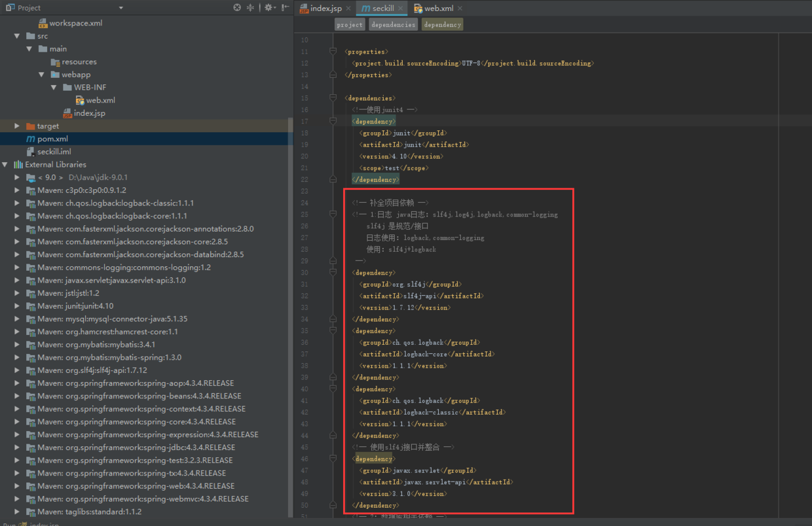Switch to the index.jsp tab
Image resolution: width=812 pixels, height=526 pixels.
[325, 9]
